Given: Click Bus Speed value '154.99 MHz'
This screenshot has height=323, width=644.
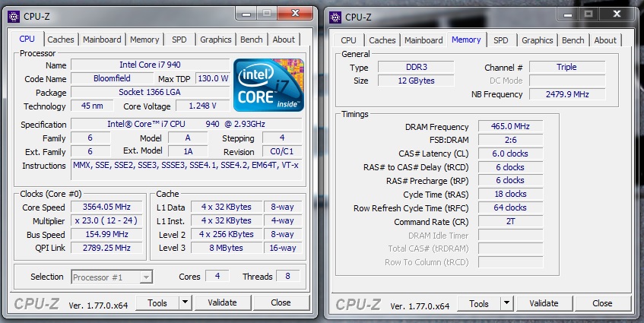Looking at the screenshot, I should pos(106,234).
